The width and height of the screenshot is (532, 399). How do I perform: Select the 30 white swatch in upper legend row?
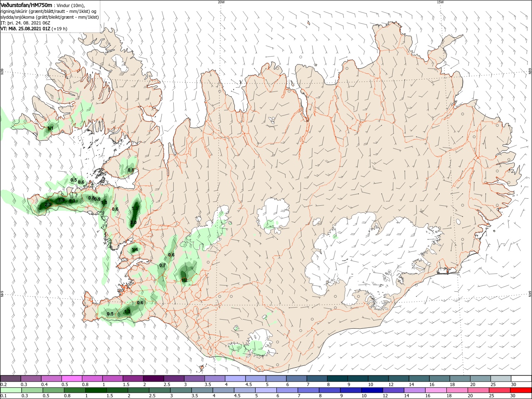tap(521, 379)
